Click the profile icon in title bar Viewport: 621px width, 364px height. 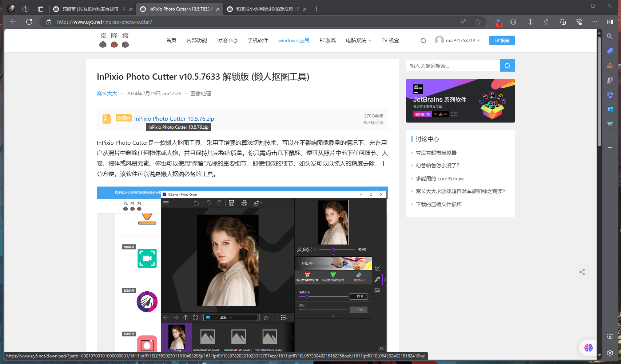tap(11, 9)
